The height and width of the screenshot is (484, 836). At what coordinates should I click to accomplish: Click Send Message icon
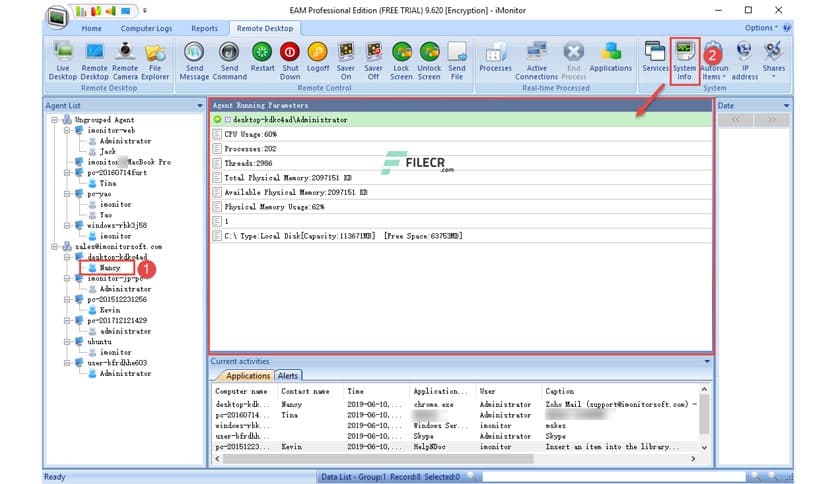tap(194, 61)
